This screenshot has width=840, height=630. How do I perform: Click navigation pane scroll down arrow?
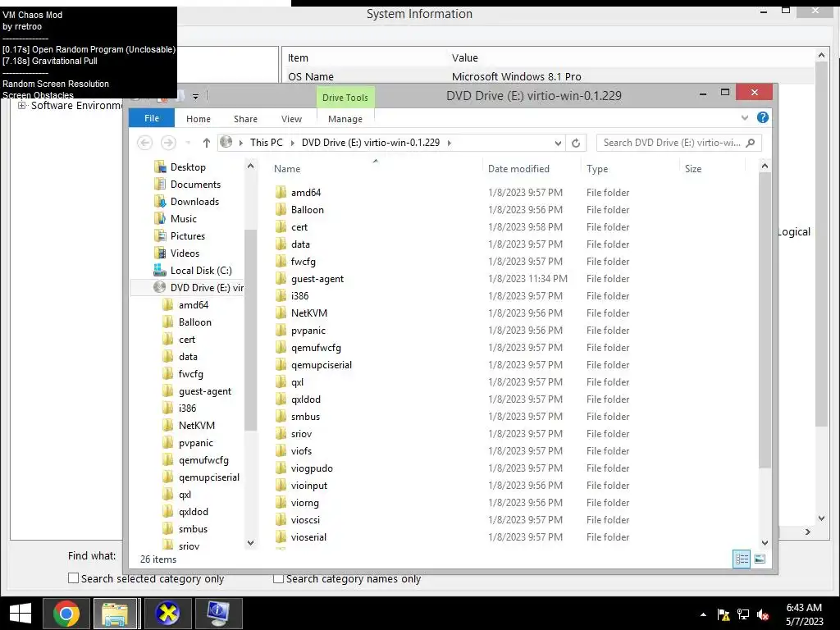click(250, 543)
